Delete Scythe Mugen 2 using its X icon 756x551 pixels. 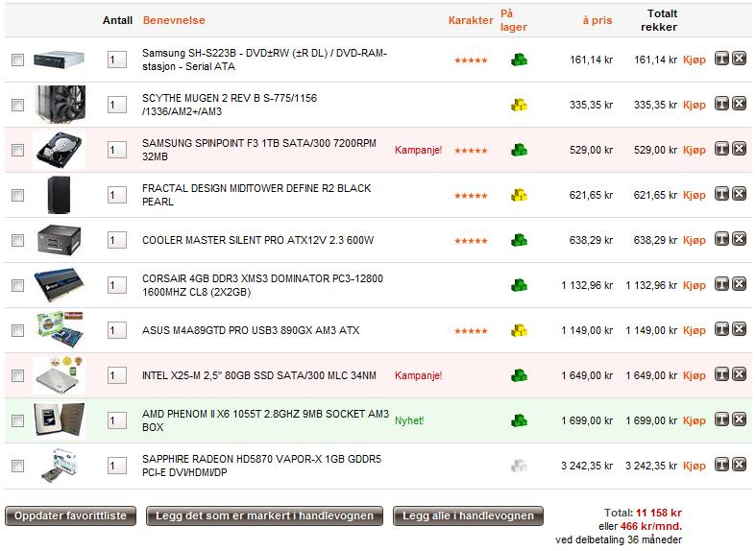tap(739, 104)
